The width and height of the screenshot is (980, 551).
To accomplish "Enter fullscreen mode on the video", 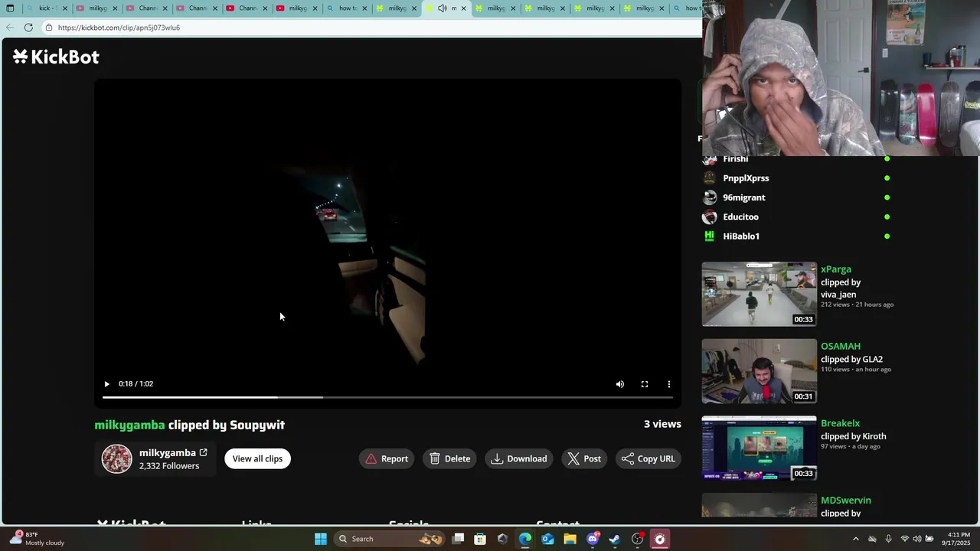I will tap(645, 384).
